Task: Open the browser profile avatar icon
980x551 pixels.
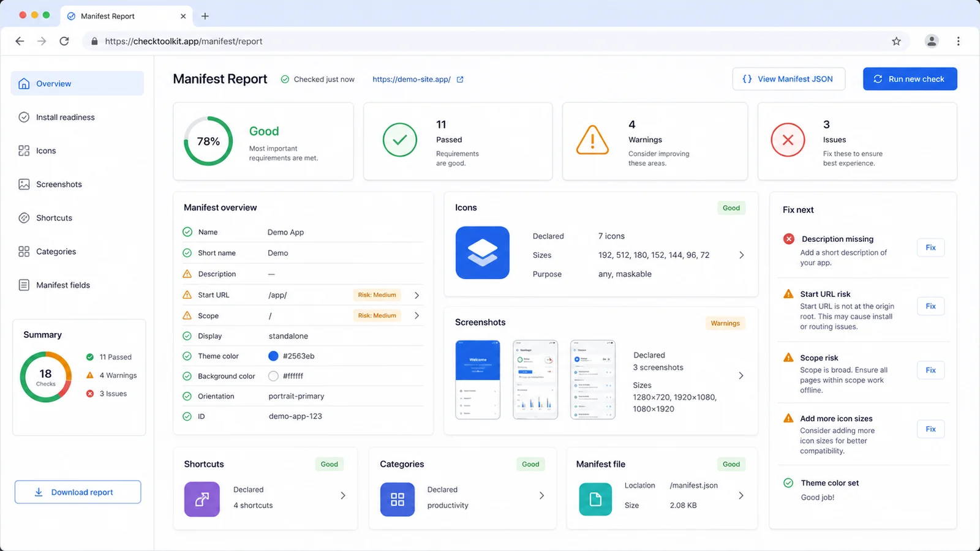Action: [932, 41]
